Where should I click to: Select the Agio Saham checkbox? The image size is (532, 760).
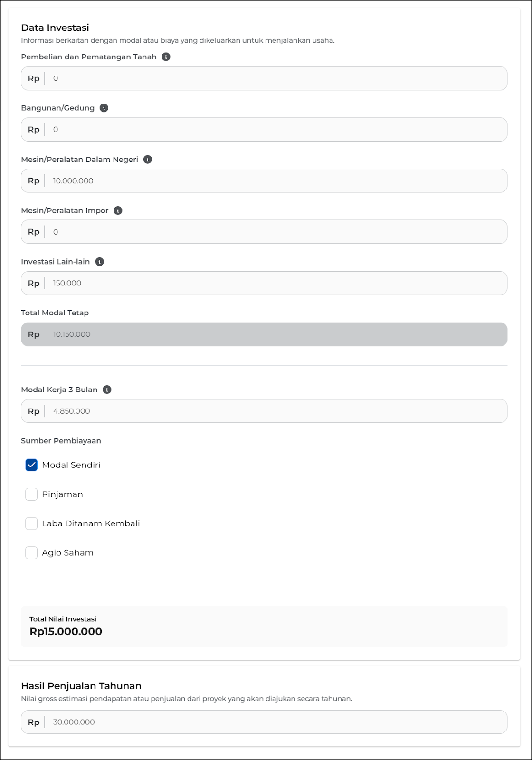(x=31, y=553)
